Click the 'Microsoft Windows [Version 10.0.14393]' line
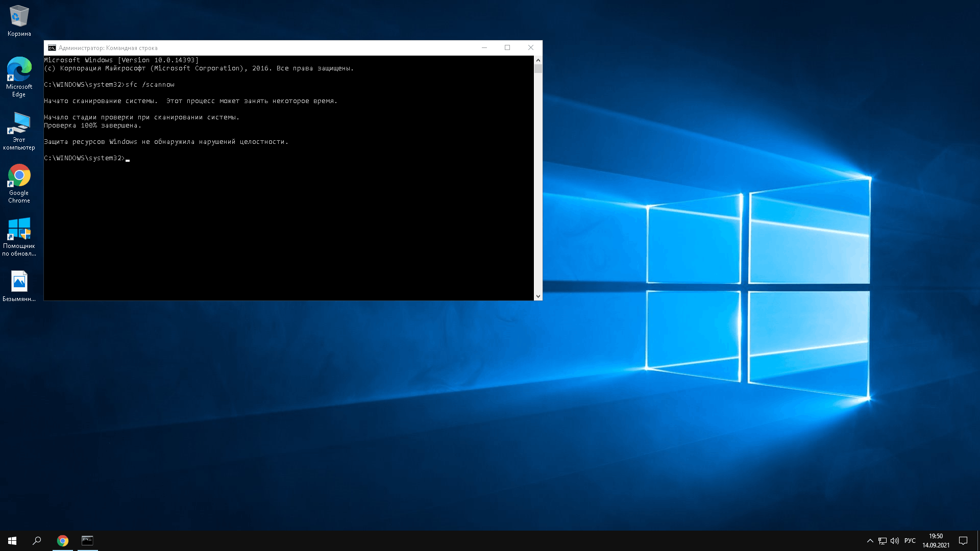This screenshot has height=551, width=980. [x=121, y=60]
